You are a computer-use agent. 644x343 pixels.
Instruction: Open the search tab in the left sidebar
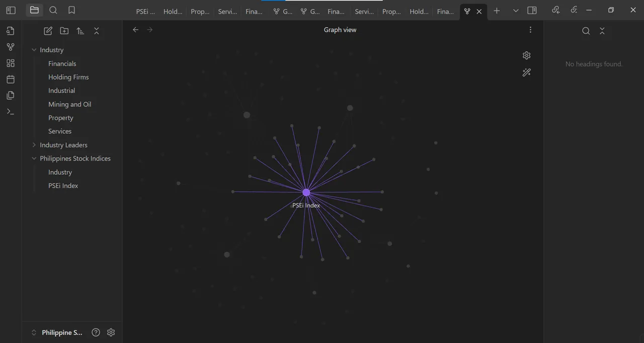tap(53, 10)
